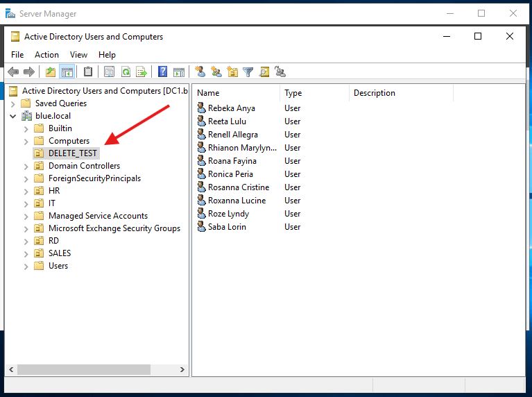Click the create new user icon
Image resolution: width=532 pixels, height=397 pixels.
200,71
